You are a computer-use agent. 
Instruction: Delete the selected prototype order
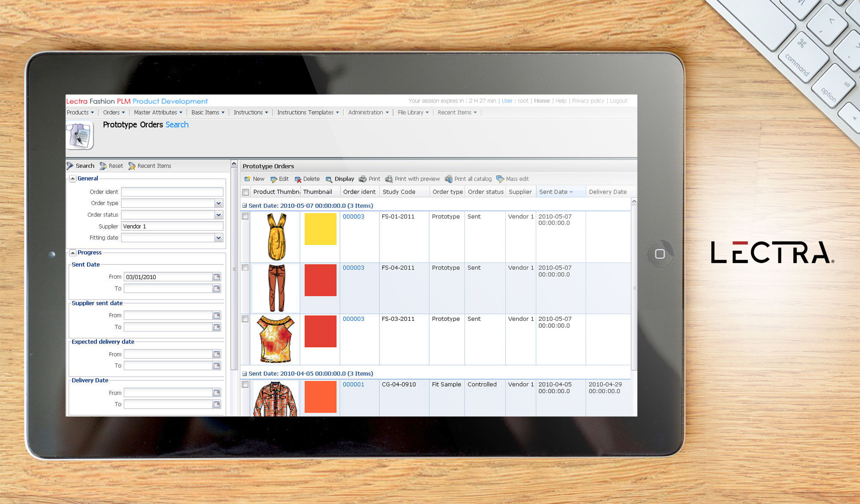coord(311,179)
